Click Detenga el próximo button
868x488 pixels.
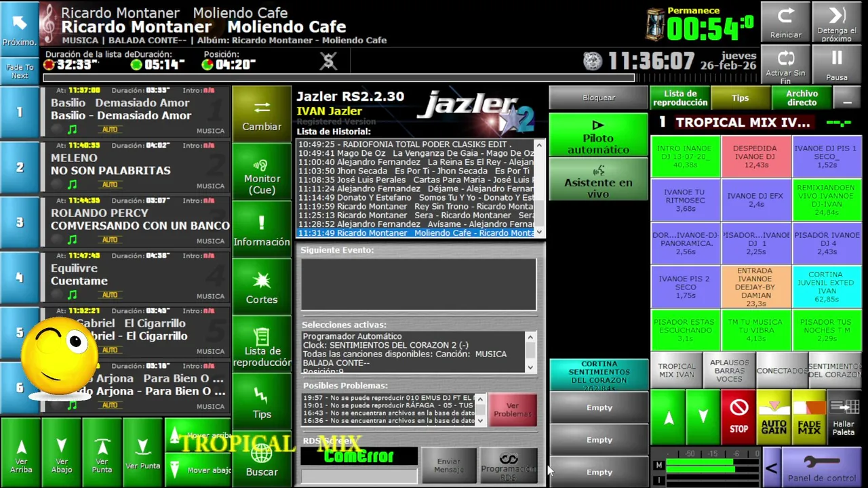pyautogui.click(x=837, y=22)
